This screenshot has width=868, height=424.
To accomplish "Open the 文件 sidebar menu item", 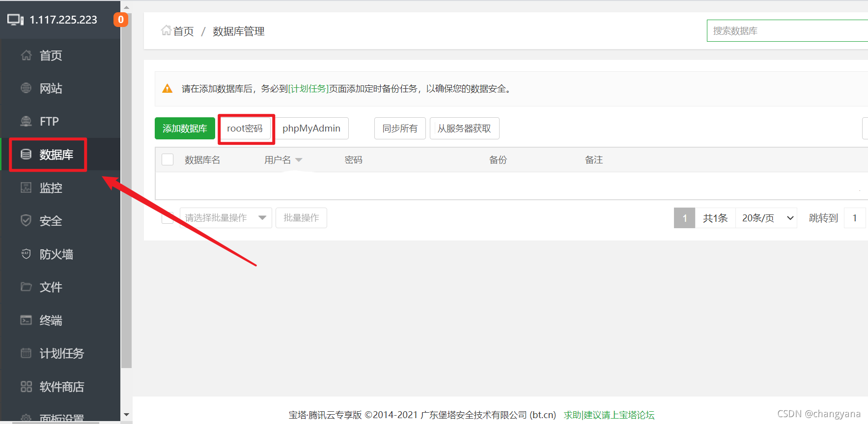I will coord(60,287).
